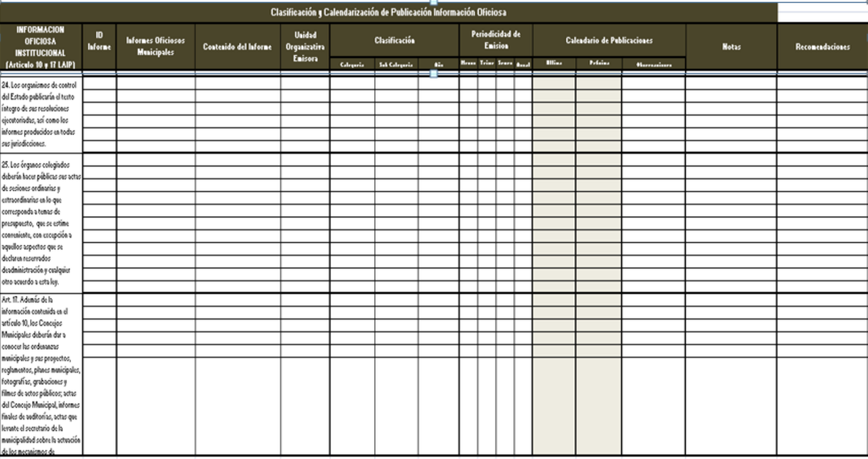This screenshot has height=459, width=868.
Task: Select the cell starting '25. Los órganos colegiados'
Action: click(x=41, y=223)
